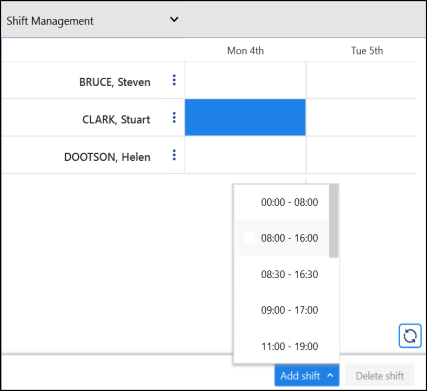
Task: Open the options menu for CLARK, Stuart
Action: (x=174, y=118)
